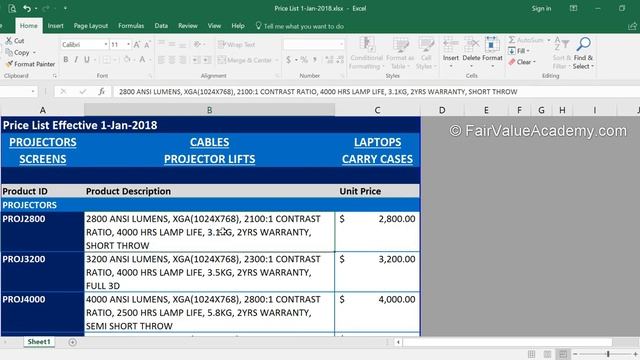Viewport: 640px width, 360px height.
Task: Switch to the Home ribbon tab
Action: 29,26
